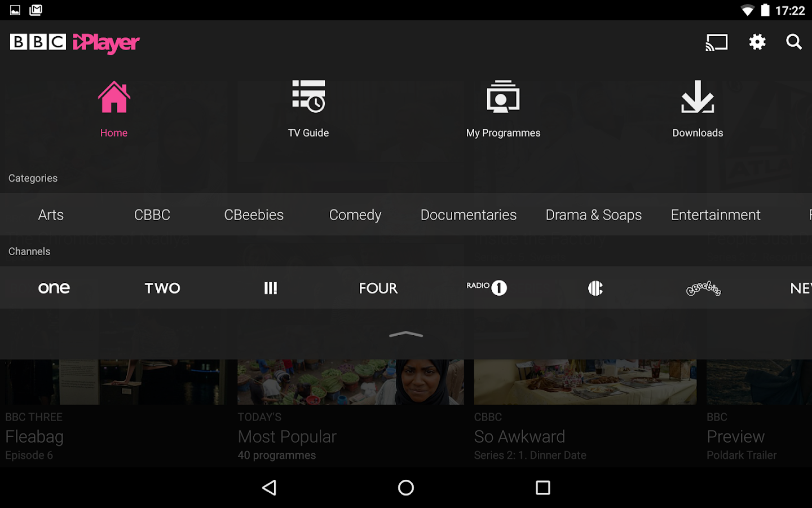Tap the Android home circle button

click(406, 488)
